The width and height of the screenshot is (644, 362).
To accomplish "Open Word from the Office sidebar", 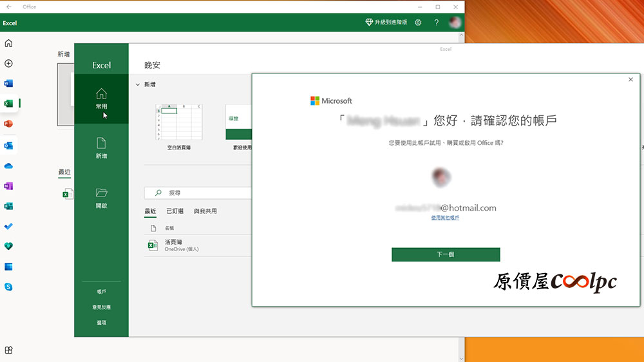I will tap(8, 83).
